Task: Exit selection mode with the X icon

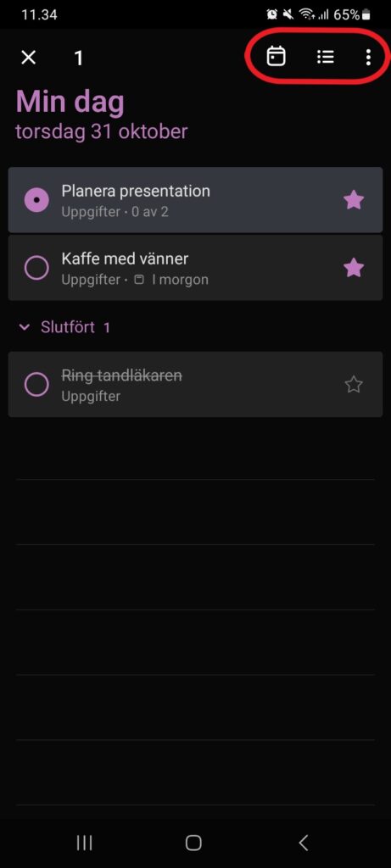Action: pos(28,58)
